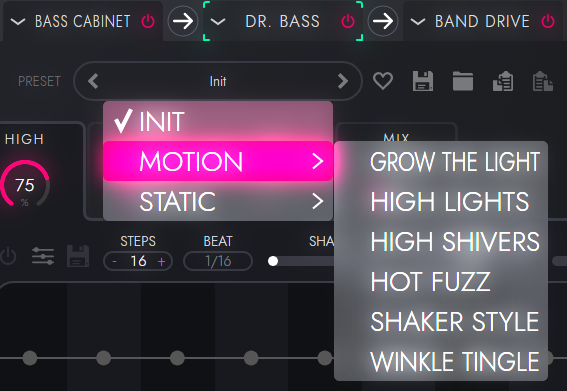Toggle Dr. Bass power button
The image size is (567, 391).
(x=348, y=21)
